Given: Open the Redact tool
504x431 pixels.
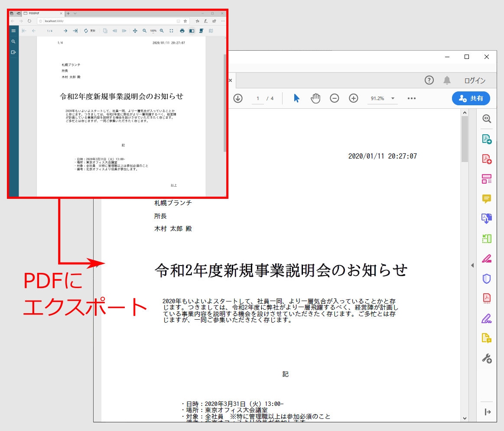Looking at the screenshot, I should 487,259.
